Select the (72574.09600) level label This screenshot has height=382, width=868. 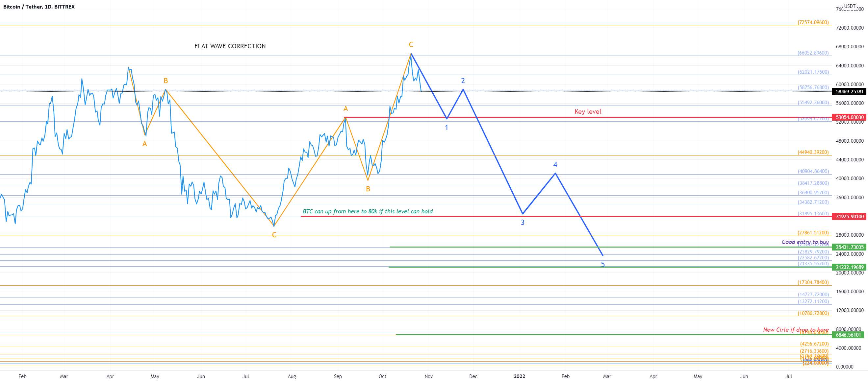click(813, 22)
